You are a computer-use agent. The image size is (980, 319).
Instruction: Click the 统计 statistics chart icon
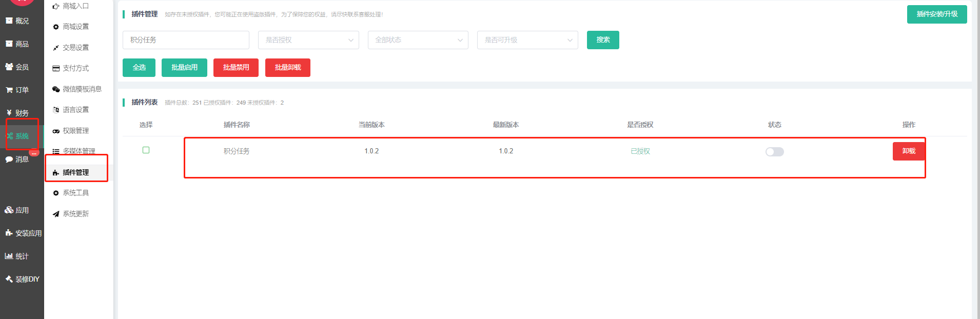[9, 256]
